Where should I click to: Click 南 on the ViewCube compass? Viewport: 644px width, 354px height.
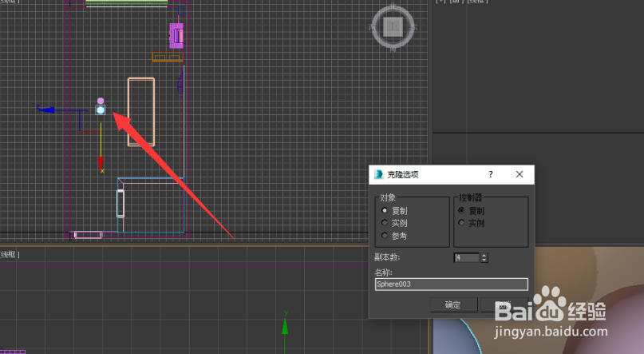[x=393, y=49]
